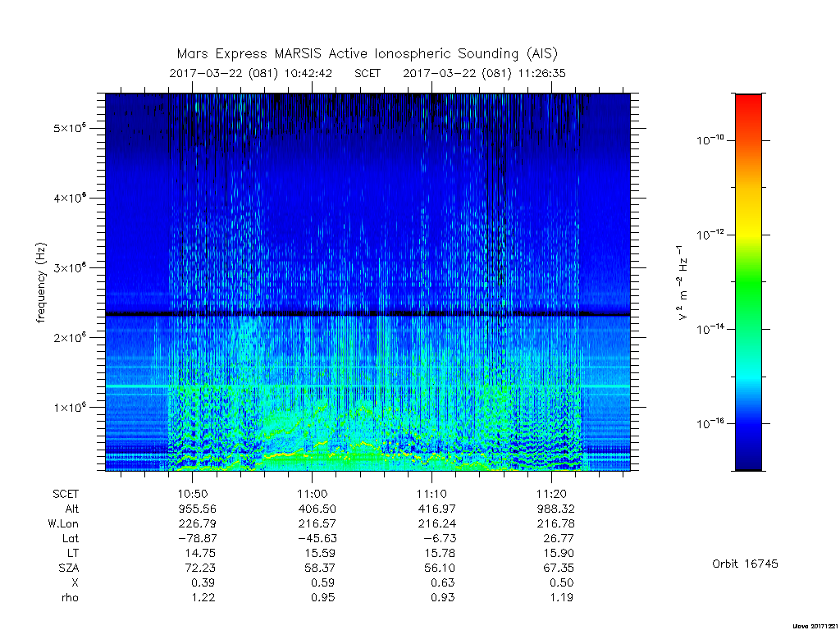The width and height of the screenshot is (840, 630).
Task: Click the 1×10⁶ frequency axis label
Action: [71, 407]
